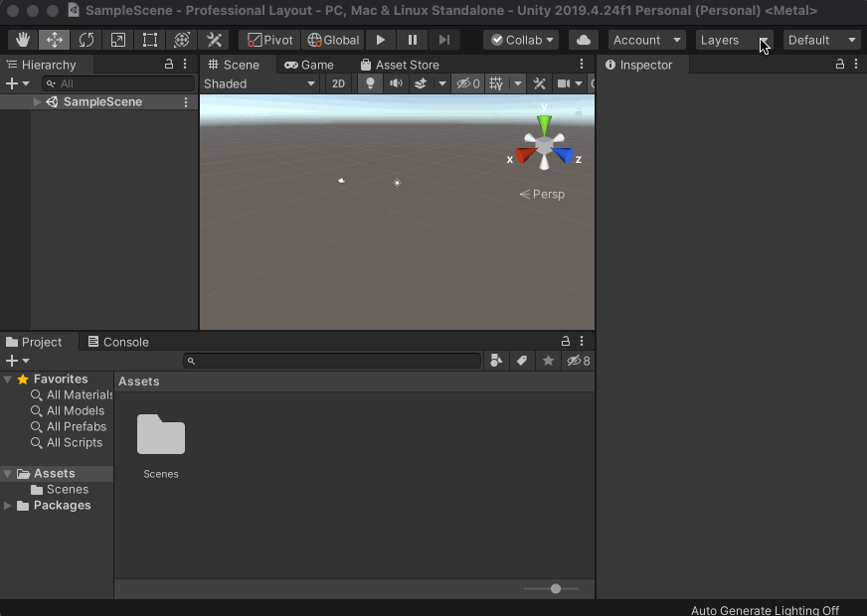Open the Default layout dropdown
Screen dimensions: 867x616
(821, 40)
